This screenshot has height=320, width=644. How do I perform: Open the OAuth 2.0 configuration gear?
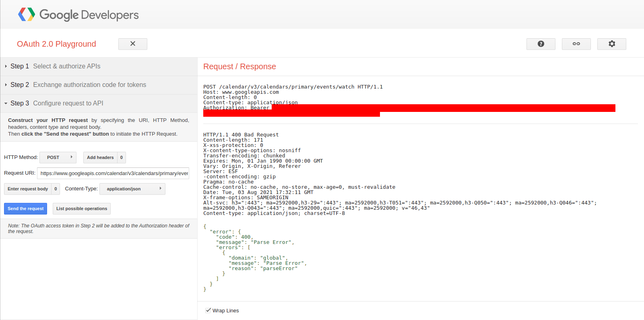point(612,44)
